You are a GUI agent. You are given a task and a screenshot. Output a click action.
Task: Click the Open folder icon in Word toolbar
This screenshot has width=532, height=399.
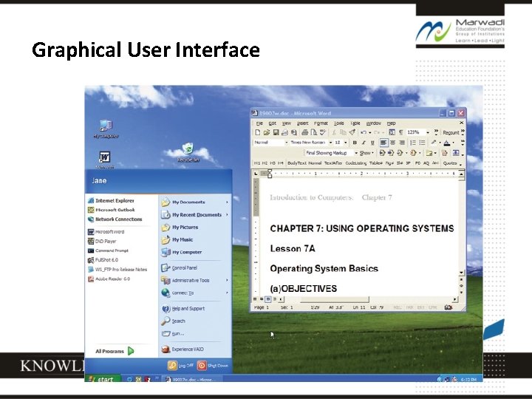267,133
